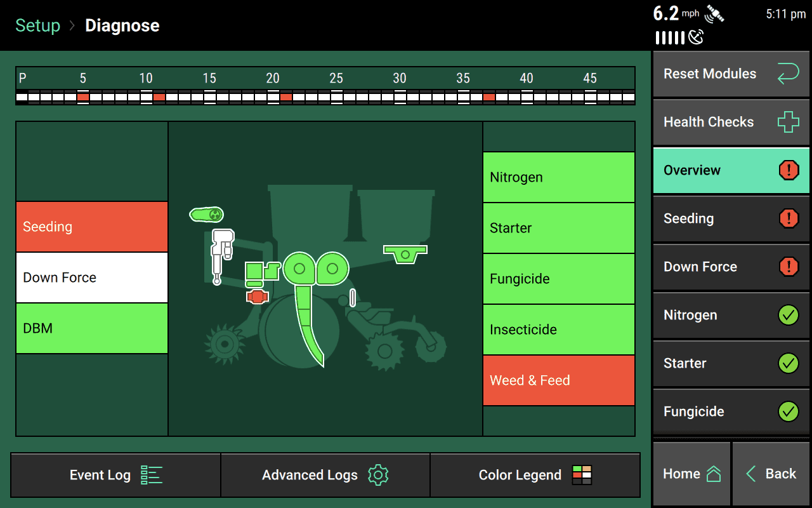This screenshot has height=508, width=812.
Task: Switch to the Down Force sidebar section
Action: click(731, 267)
